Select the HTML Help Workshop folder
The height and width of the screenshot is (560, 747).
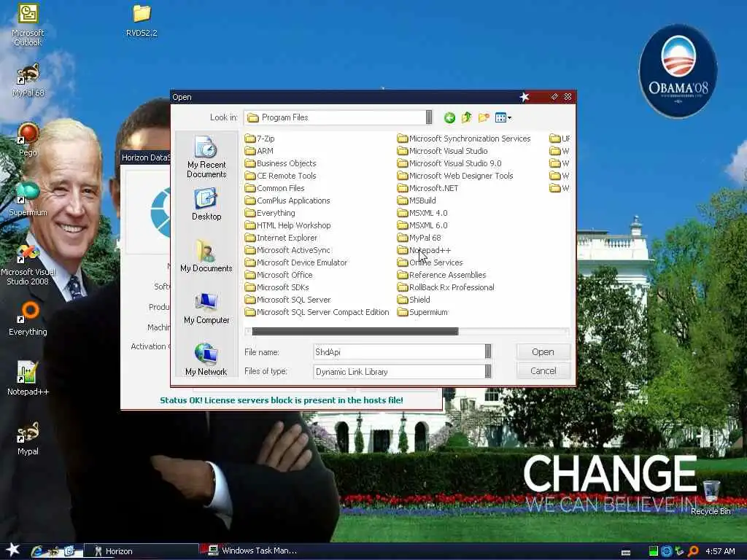coord(287,225)
